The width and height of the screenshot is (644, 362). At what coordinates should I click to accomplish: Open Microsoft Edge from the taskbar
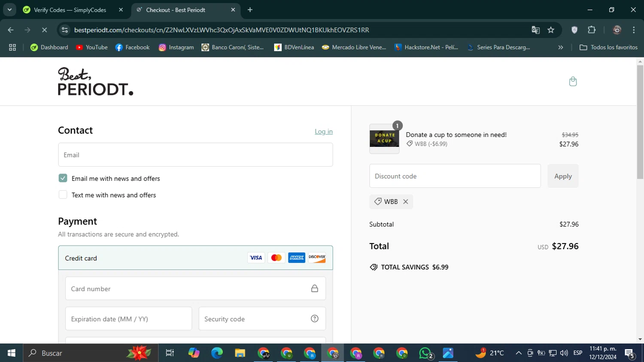click(x=217, y=353)
